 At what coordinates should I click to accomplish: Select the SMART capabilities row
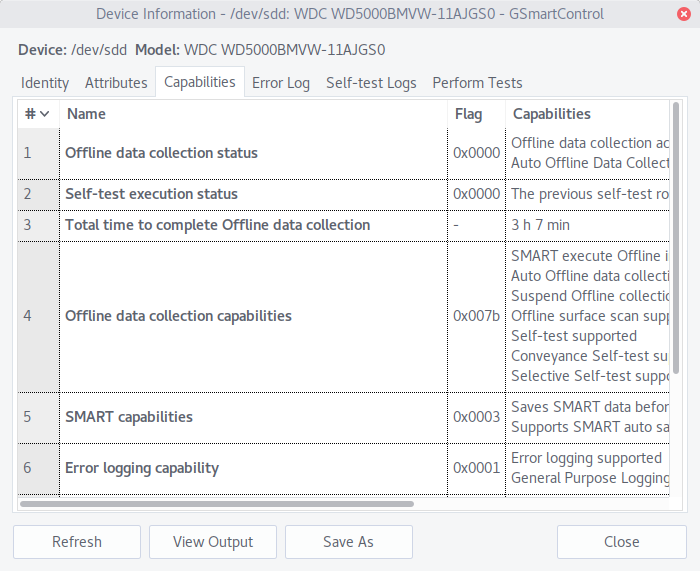(343, 417)
